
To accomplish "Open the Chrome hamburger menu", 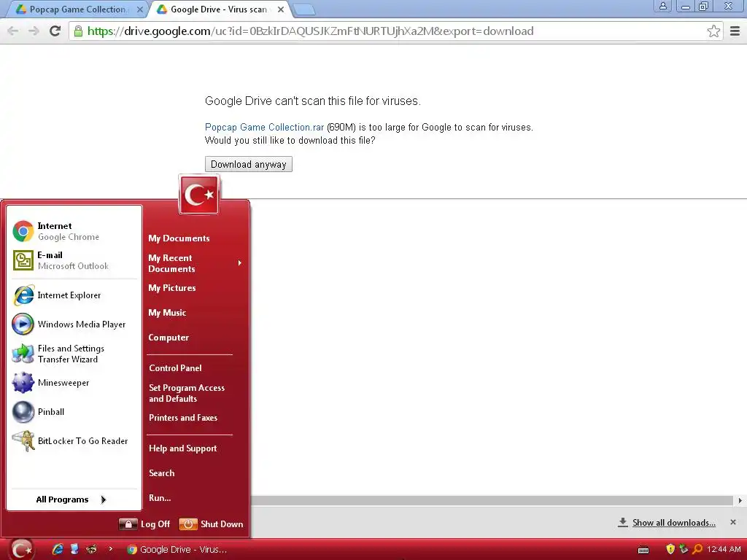I will [735, 31].
